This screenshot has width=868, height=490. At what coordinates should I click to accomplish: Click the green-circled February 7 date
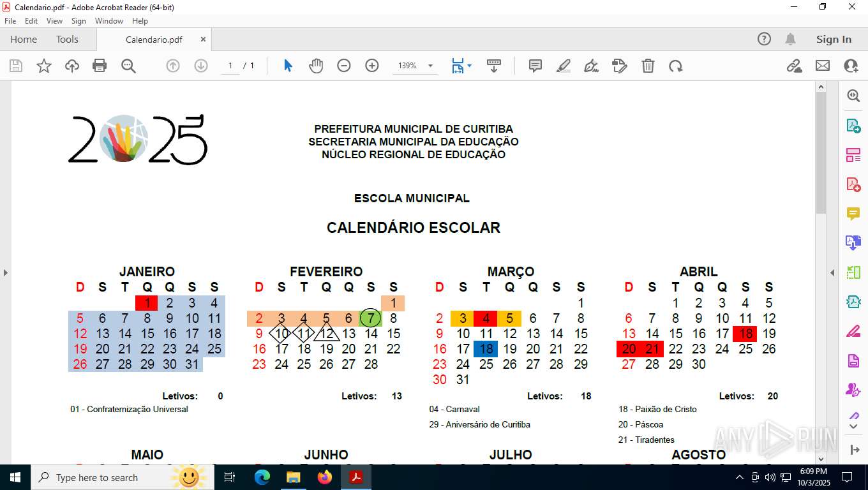tap(371, 318)
